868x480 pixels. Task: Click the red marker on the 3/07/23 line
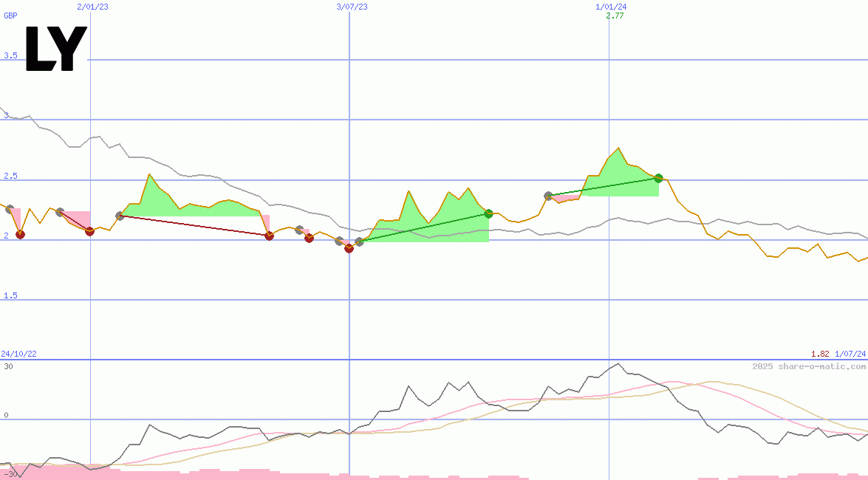tap(349, 248)
